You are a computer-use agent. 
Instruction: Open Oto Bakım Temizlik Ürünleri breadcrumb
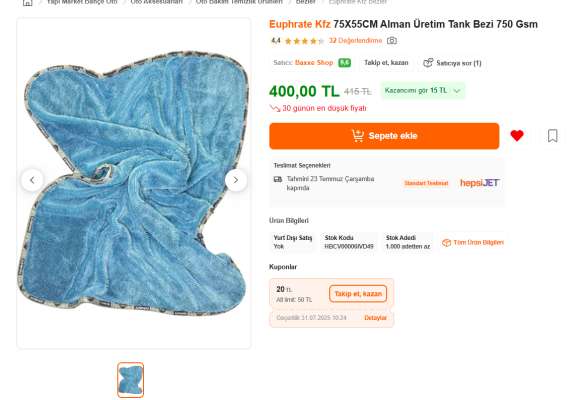click(x=239, y=2)
